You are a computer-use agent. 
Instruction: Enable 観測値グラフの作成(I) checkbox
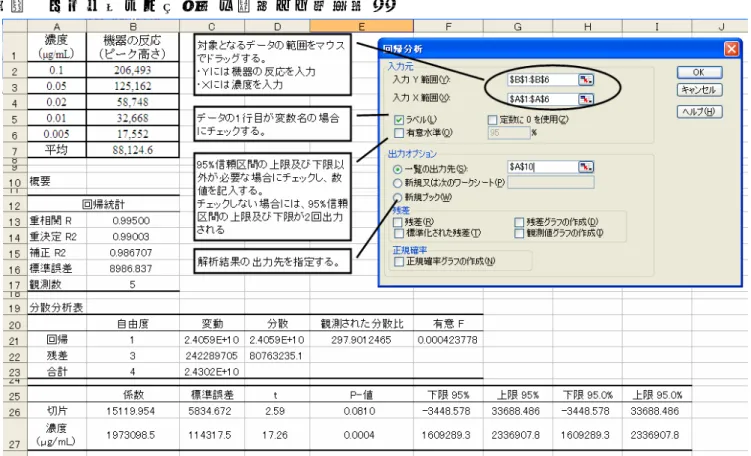519,233
